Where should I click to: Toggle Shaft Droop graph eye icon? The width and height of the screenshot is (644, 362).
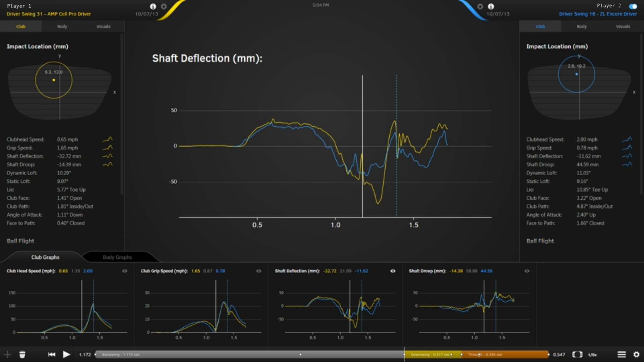(x=527, y=271)
